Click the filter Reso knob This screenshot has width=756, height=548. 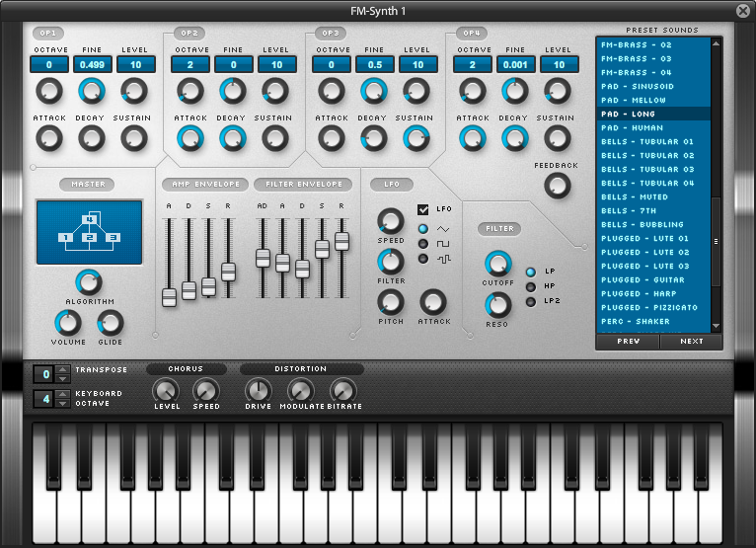[498, 305]
